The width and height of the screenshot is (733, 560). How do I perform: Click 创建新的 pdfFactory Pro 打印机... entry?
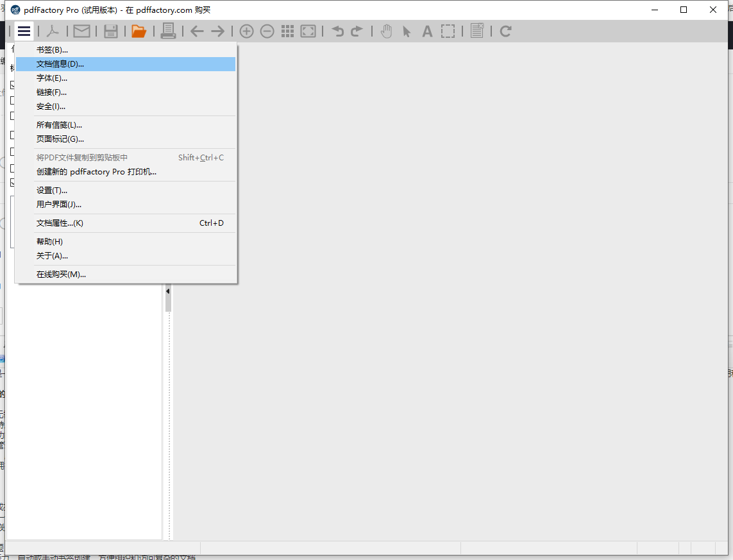pyautogui.click(x=96, y=172)
